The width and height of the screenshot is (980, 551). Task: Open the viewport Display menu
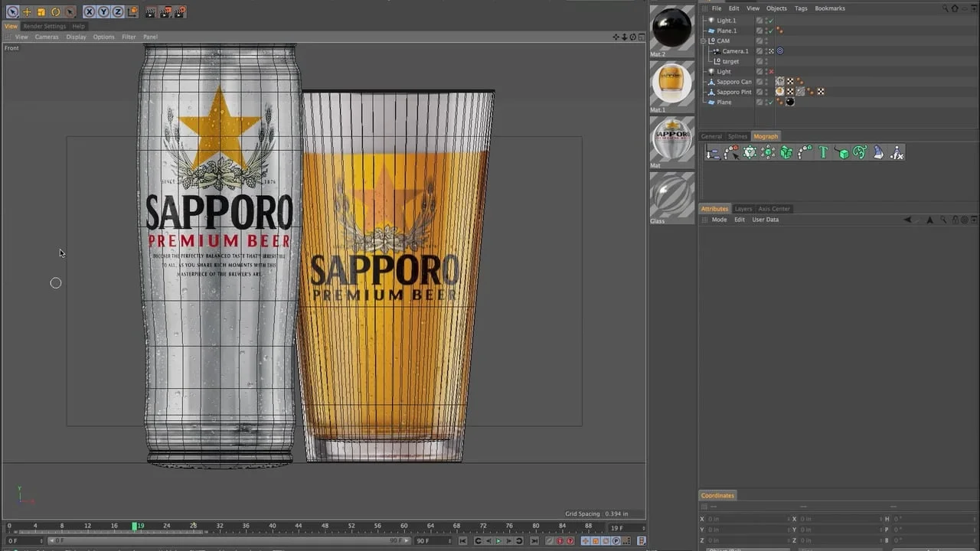click(x=76, y=37)
